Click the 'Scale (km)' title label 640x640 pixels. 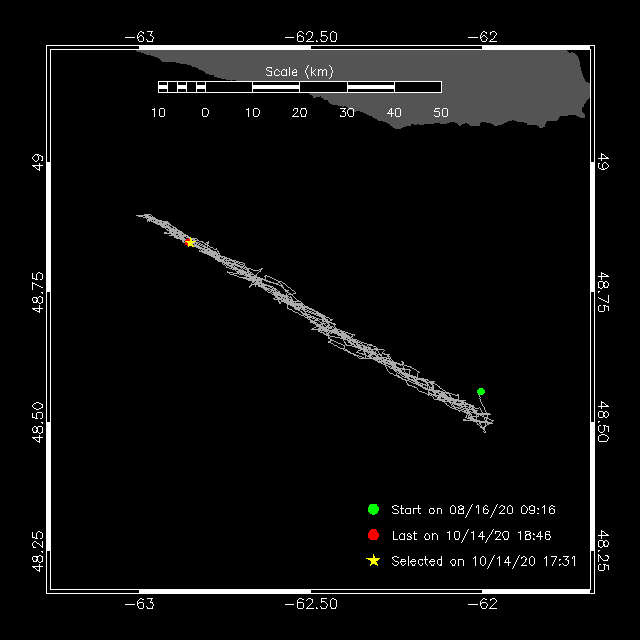click(x=300, y=72)
